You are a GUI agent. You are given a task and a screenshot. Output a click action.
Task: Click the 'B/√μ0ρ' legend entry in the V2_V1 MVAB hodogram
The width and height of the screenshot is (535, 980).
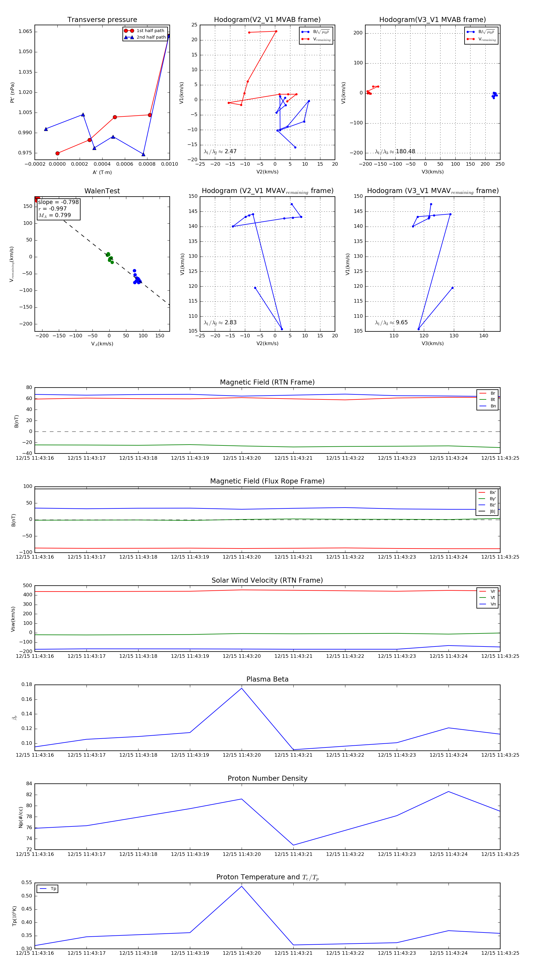coord(316,32)
